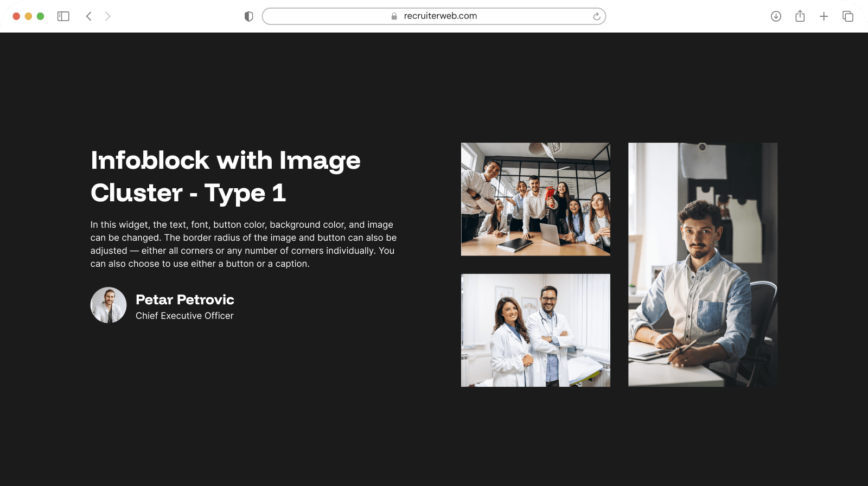Screen dimensions: 868x486
Task: Click the Infoblock with Image Cluster heading
Action: pyautogui.click(x=225, y=176)
